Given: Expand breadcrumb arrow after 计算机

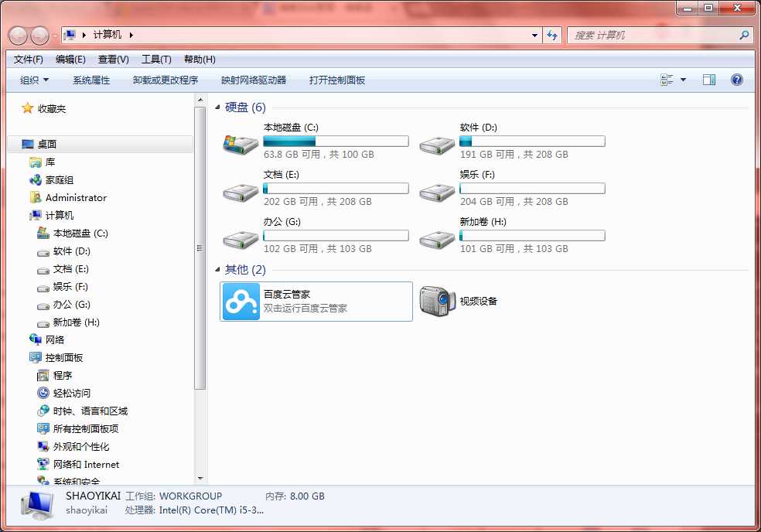Looking at the screenshot, I should click(131, 35).
